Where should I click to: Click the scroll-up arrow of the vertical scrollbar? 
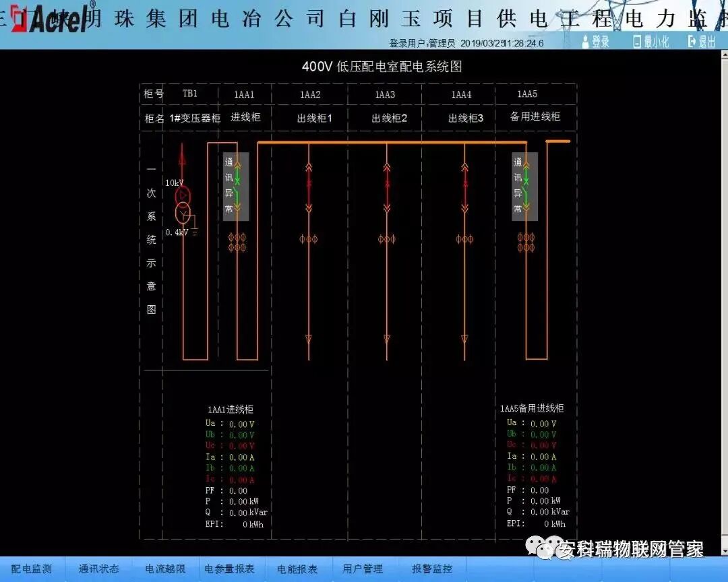point(724,55)
